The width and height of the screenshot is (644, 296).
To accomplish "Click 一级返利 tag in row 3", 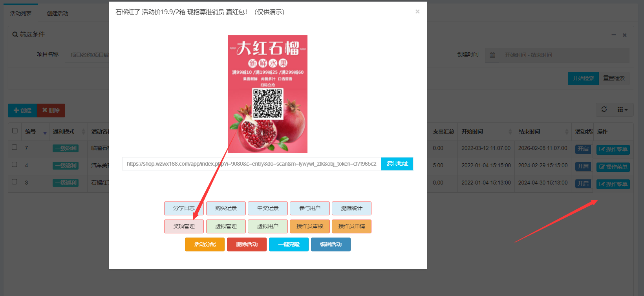I will pyautogui.click(x=66, y=183).
